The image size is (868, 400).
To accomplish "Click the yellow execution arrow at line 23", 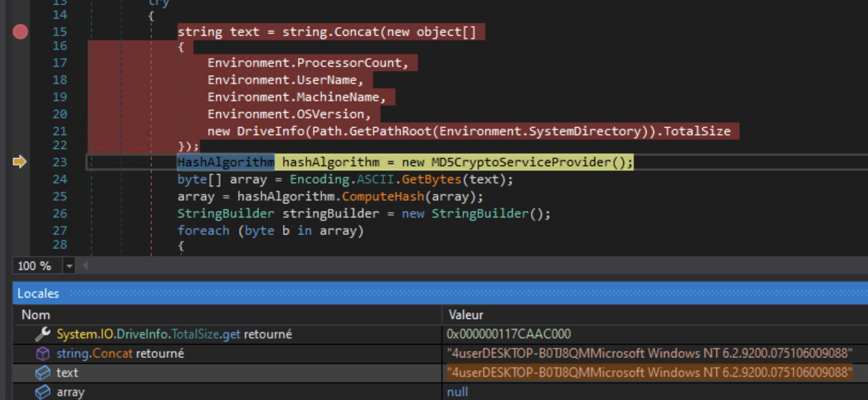I will click(20, 161).
